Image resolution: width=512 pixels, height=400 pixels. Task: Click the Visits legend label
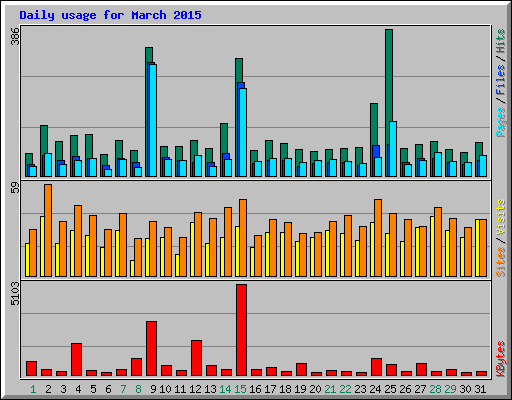(x=500, y=218)
